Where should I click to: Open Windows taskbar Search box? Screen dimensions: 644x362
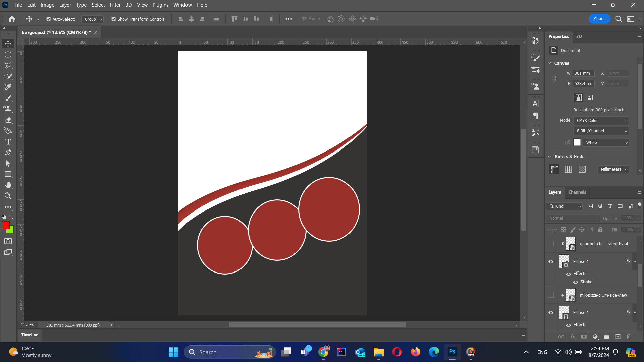pyautogui.click(x=230, y=352)
